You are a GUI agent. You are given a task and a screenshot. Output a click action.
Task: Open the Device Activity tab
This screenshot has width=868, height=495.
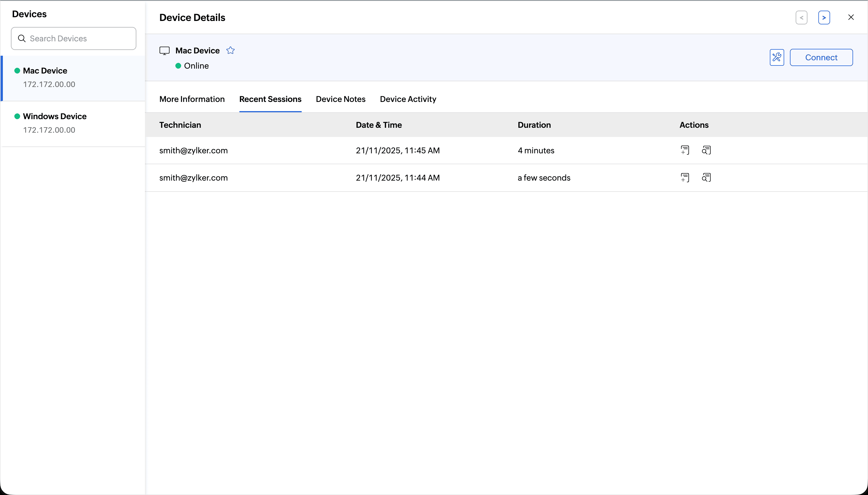click(408, 99)
